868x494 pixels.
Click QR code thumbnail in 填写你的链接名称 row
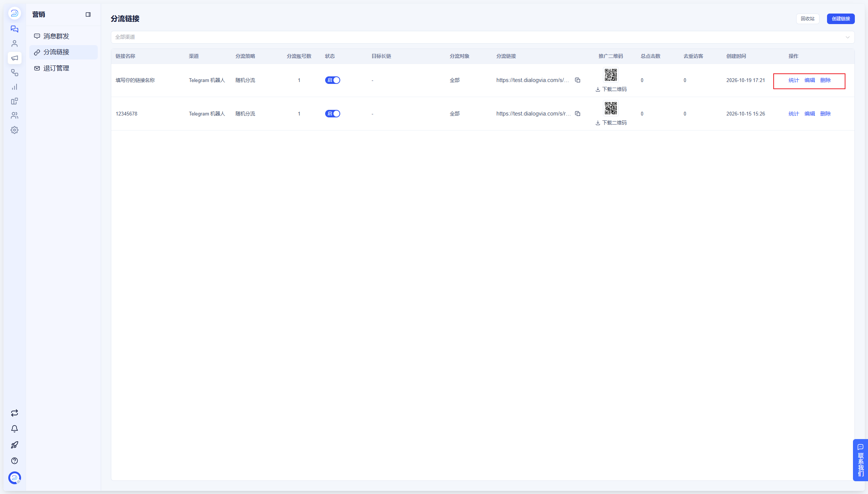pyautogui.click(x=610, y=75)
